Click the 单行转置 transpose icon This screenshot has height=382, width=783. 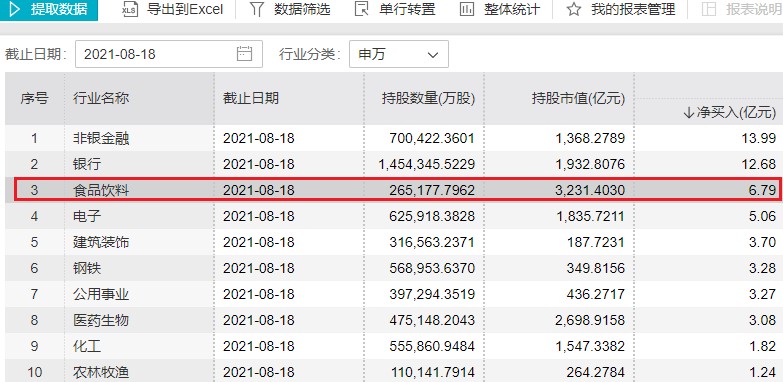coord(361,9)
